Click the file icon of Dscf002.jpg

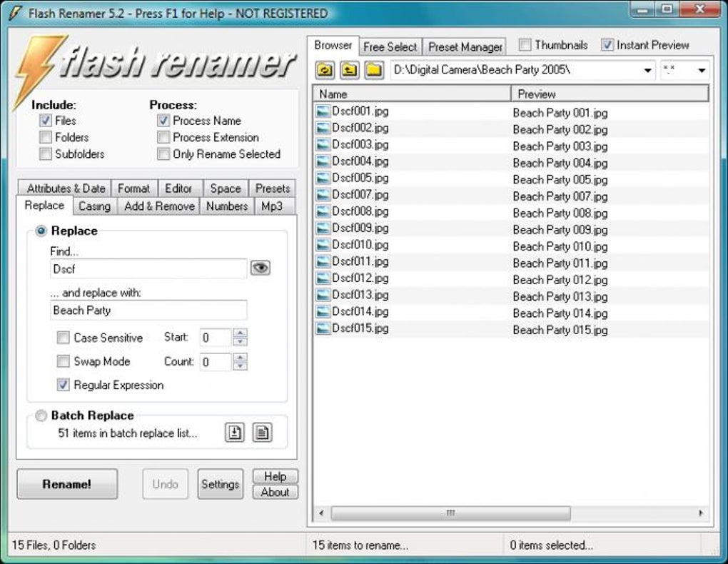point(322,128)
